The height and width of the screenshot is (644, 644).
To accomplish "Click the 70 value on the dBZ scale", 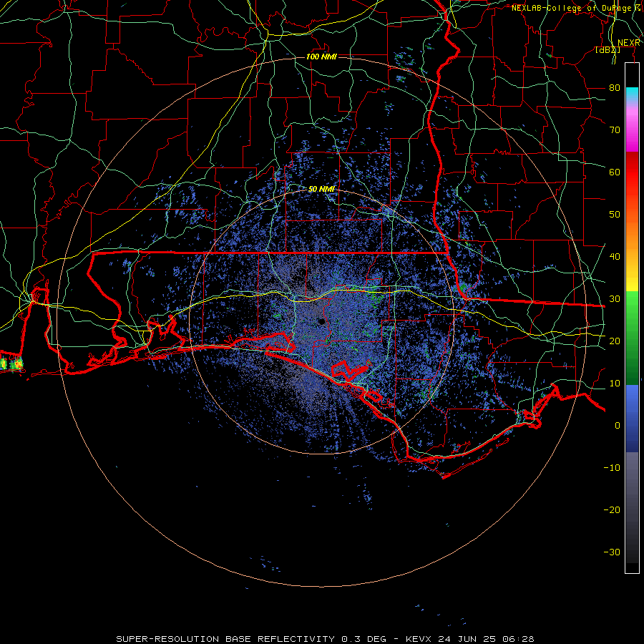I will (615, 130).
